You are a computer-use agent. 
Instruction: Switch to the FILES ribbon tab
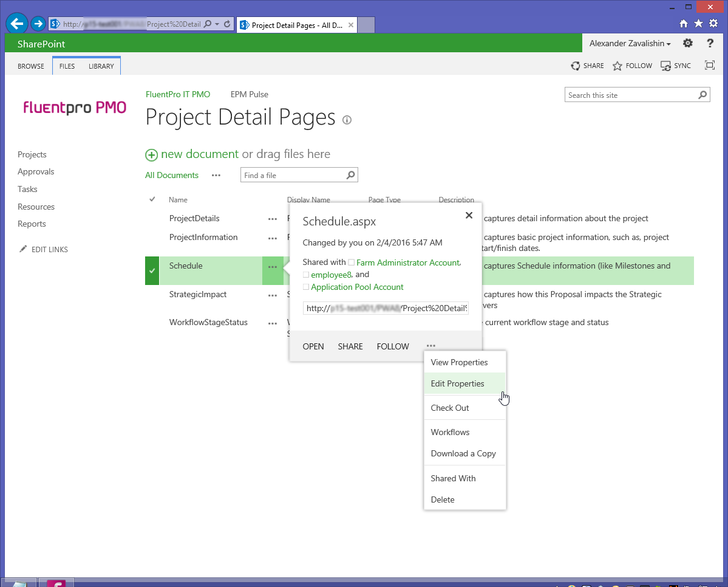click(67, 66)
